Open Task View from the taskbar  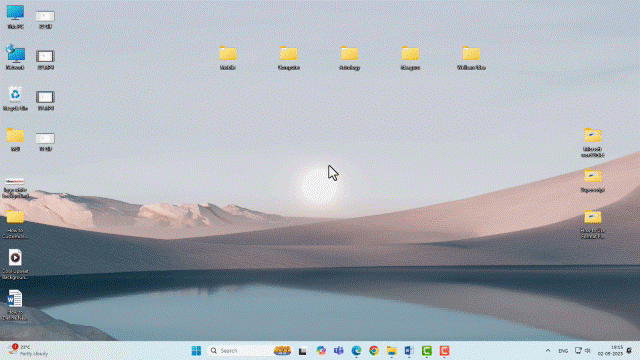point(302,351)
